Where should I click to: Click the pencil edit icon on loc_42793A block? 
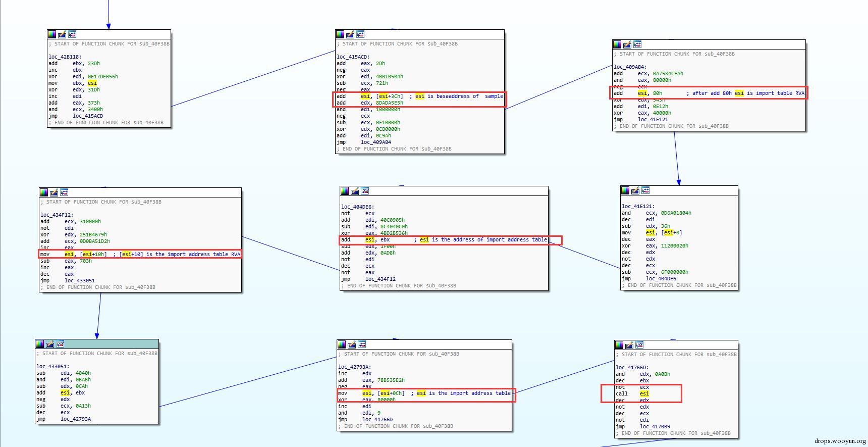click(x=352, y=344)
